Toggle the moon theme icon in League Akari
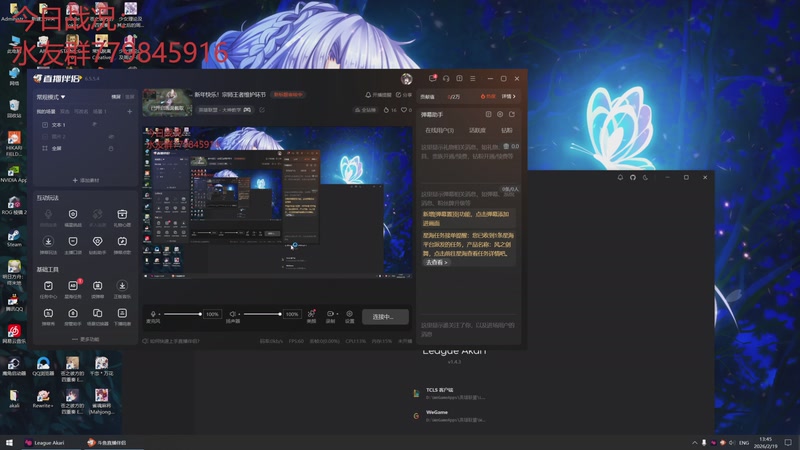800x450 pixels. click(645, 177)
